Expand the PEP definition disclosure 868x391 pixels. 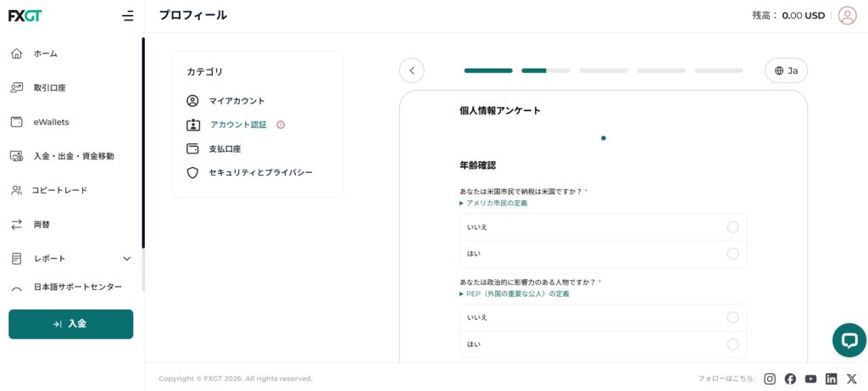point(515,293)
